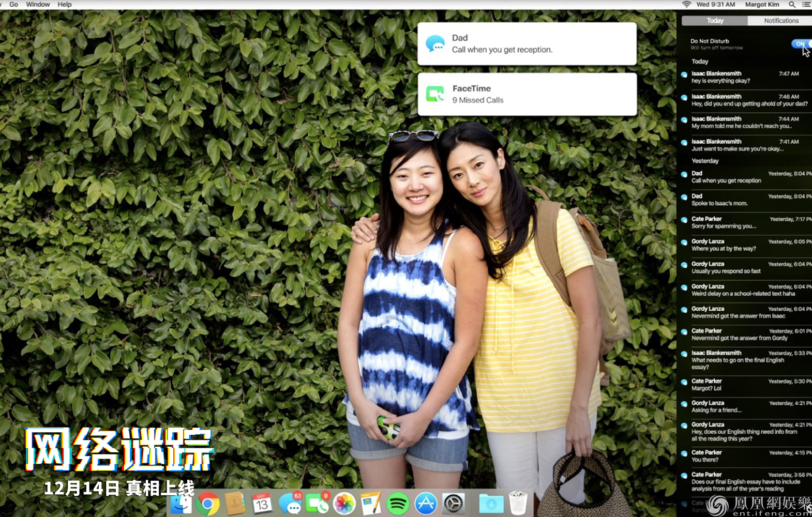Open the Margot Kim user menu
812x517 pixels.
[x=762, y=5]
